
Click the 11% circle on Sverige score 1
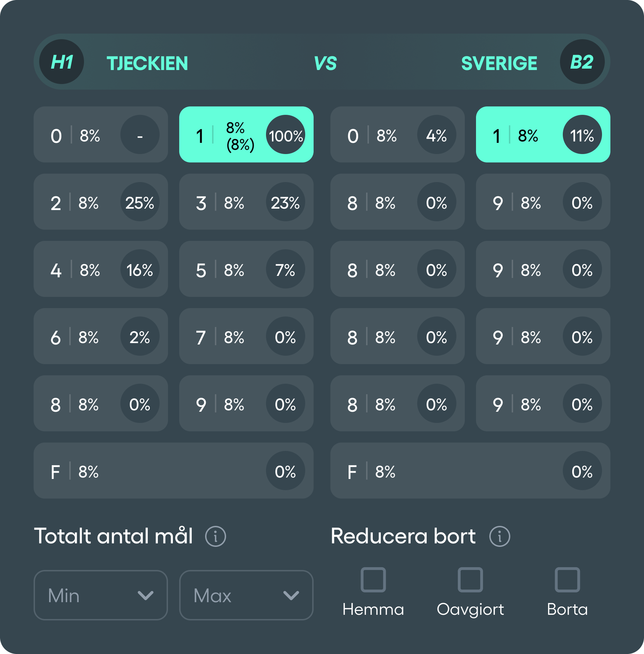pyautogui.click(x=582, y=134)
